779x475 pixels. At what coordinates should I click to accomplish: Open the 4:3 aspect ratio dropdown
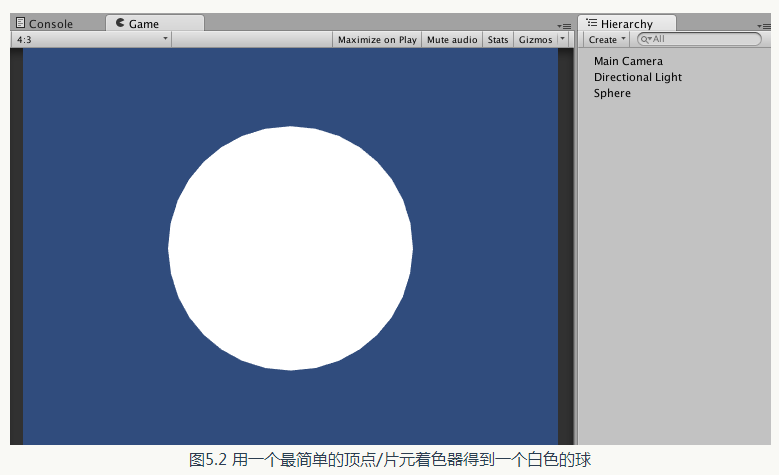pyautogui.click(x=91, y=39)
